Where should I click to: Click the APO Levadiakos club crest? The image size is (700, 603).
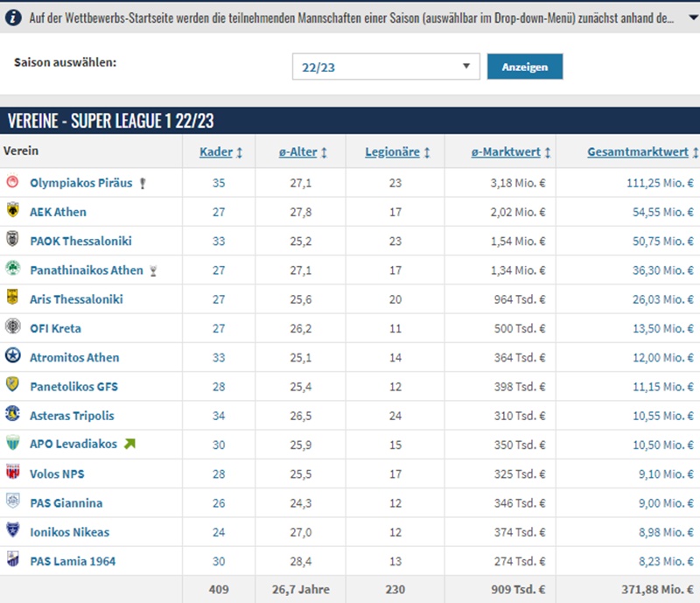[12, 443]
